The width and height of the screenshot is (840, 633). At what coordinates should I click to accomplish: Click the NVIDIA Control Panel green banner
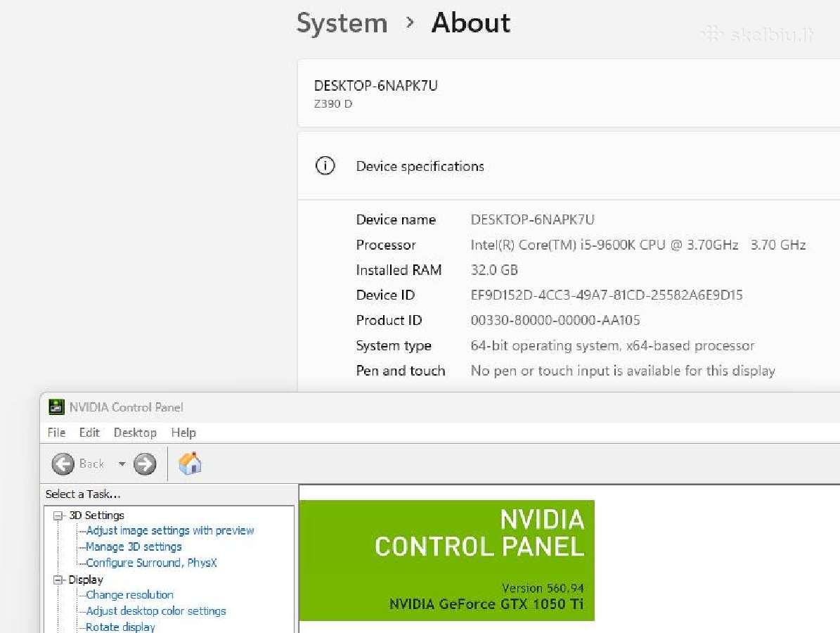pyautogui.click(x=447, y=561)
